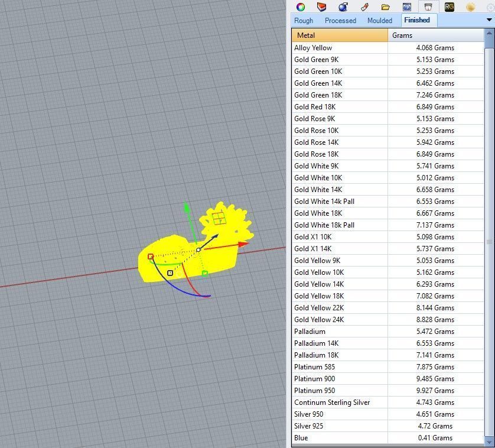
Task: Select the Gold Green 10K row
Action: tap(387, 72)
